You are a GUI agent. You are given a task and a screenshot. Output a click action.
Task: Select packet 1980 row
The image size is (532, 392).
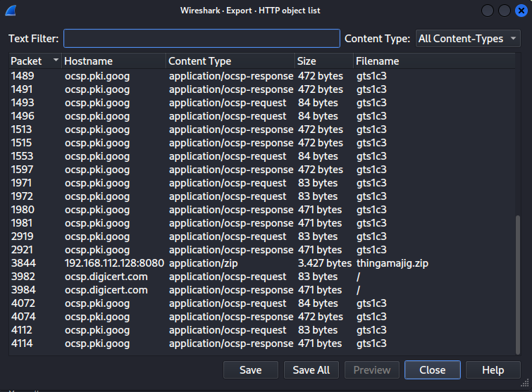click(x=262, y=210)
